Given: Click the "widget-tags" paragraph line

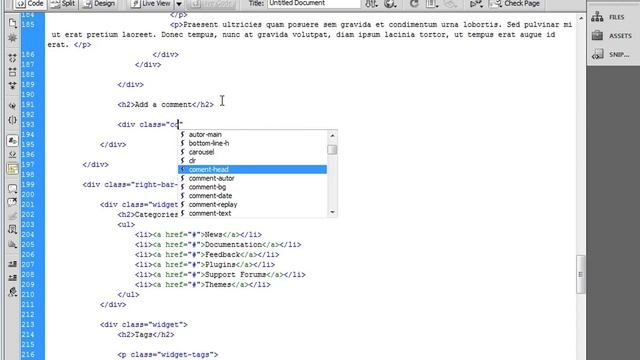Looking at the screenshot, I should 168,355.
